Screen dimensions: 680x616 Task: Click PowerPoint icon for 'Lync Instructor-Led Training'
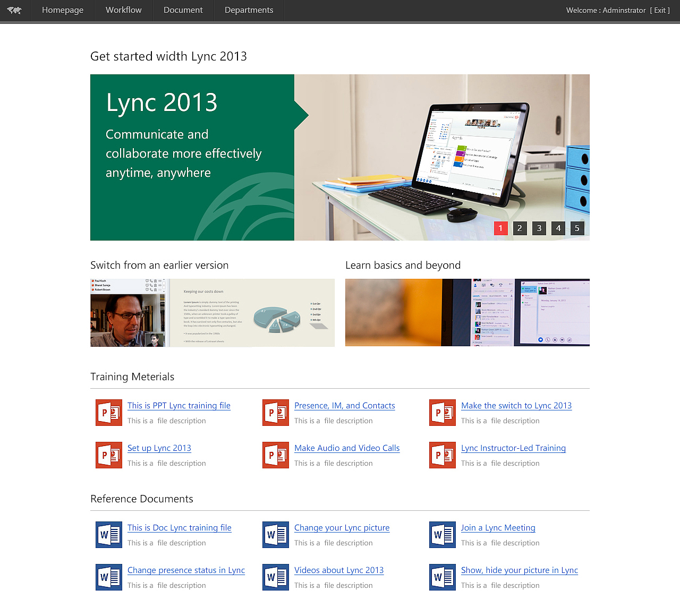click(443, 455)
